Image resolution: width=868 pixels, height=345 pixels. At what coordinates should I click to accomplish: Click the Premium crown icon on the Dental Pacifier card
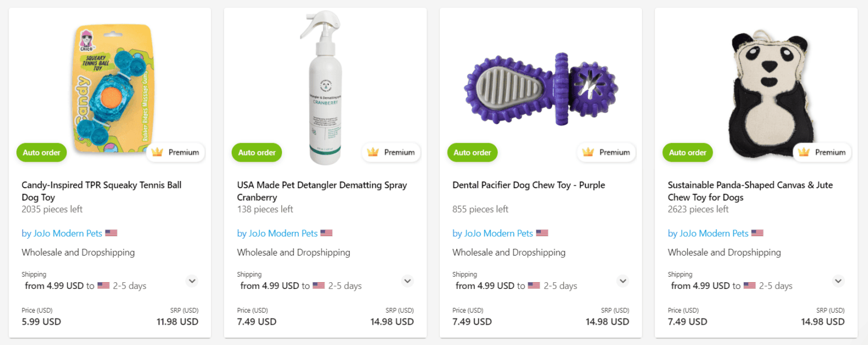coord(589,152)
